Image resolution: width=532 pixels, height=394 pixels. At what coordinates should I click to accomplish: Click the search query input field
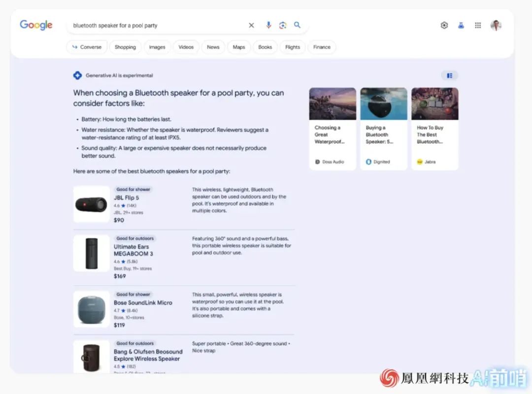point(158,26)
